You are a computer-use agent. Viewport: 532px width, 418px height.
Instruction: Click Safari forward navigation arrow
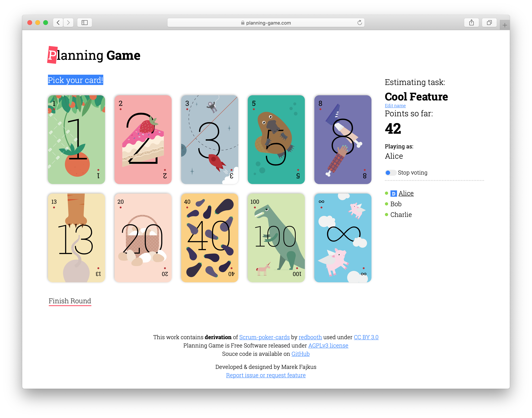click(68, 23)
